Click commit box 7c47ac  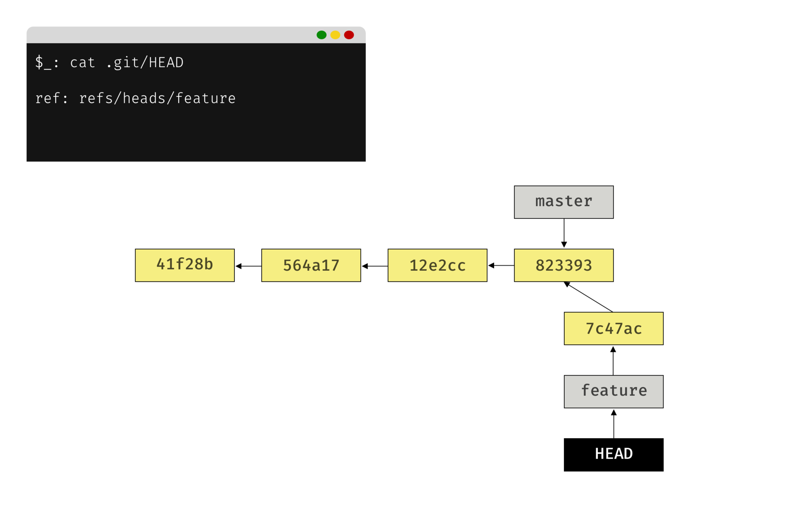(613, 328)
